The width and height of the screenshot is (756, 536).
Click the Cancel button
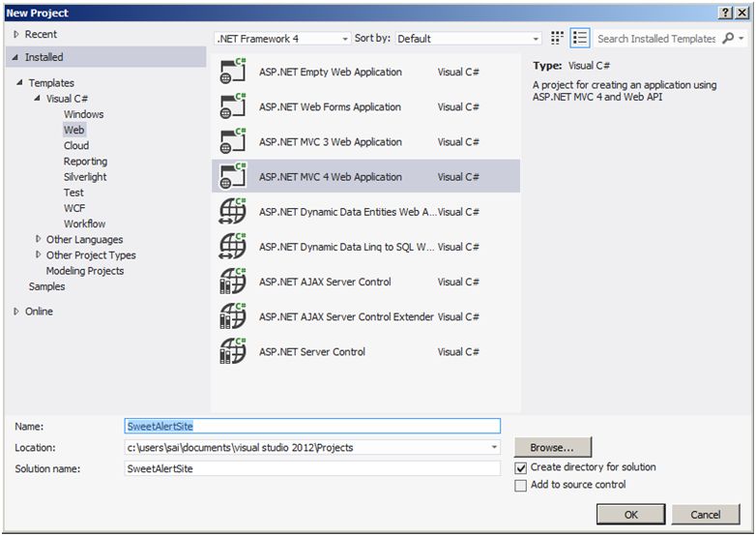tap(706, 515)
